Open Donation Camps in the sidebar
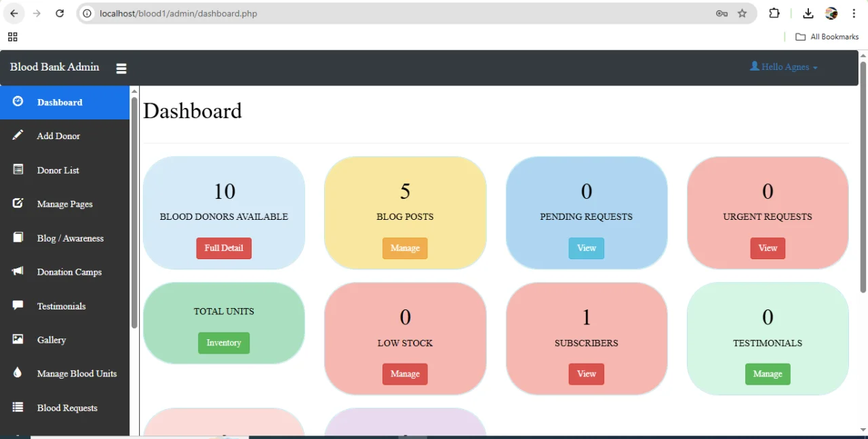This screenshot has height=439, width=868. pyautogui.click(x=64, y=272)
